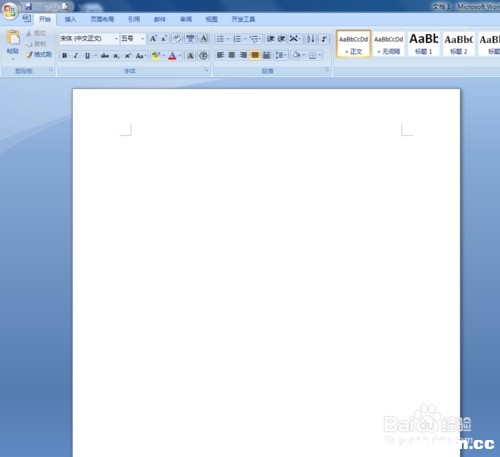Click the red font color button
Screen dimensions: 500x457
tap(172, 56)
